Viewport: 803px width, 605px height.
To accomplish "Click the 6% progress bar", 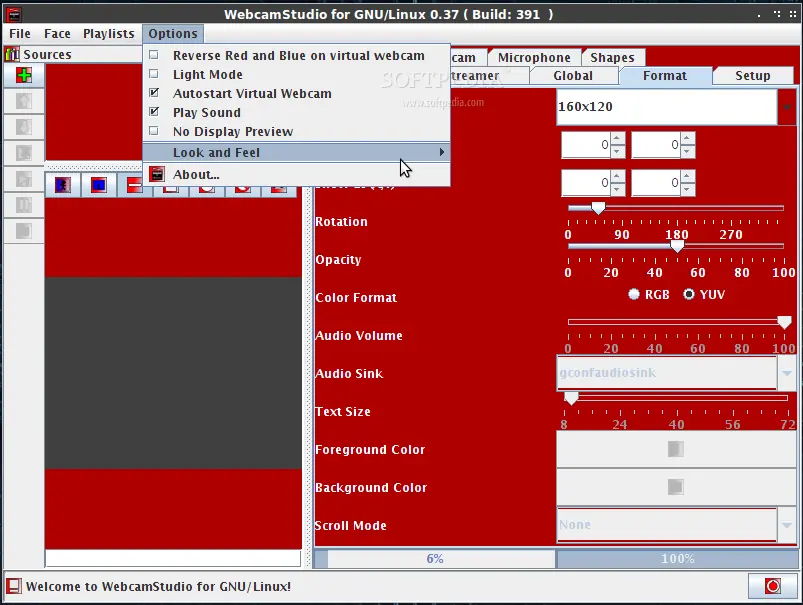I will (434, 558).
